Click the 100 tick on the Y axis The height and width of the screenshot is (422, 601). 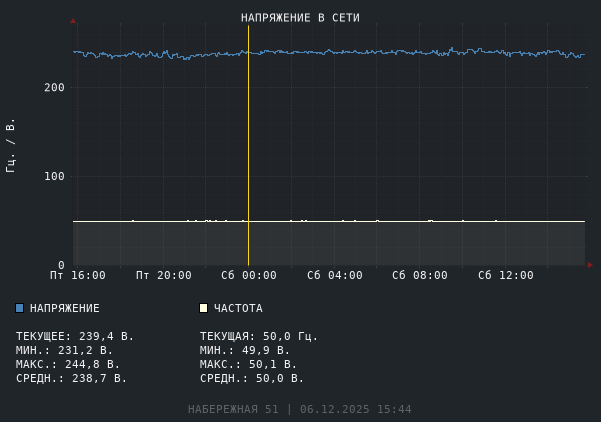point(54,177)
